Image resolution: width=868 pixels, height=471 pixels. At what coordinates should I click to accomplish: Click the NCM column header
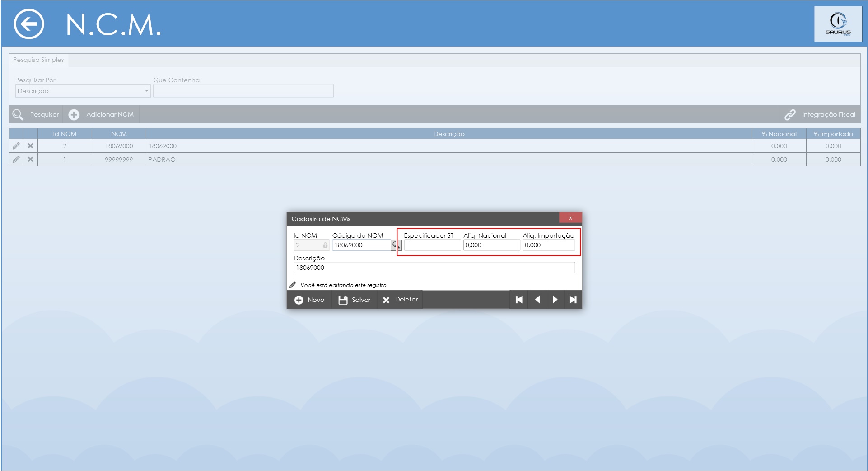pos(119,134)
